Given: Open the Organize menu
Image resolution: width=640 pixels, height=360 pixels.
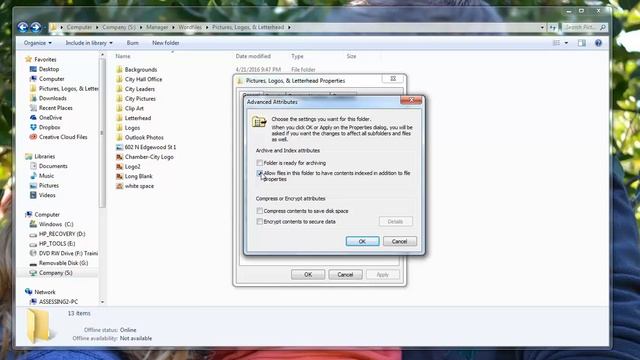Looking at the screenshot, I should tap(38, 43).
